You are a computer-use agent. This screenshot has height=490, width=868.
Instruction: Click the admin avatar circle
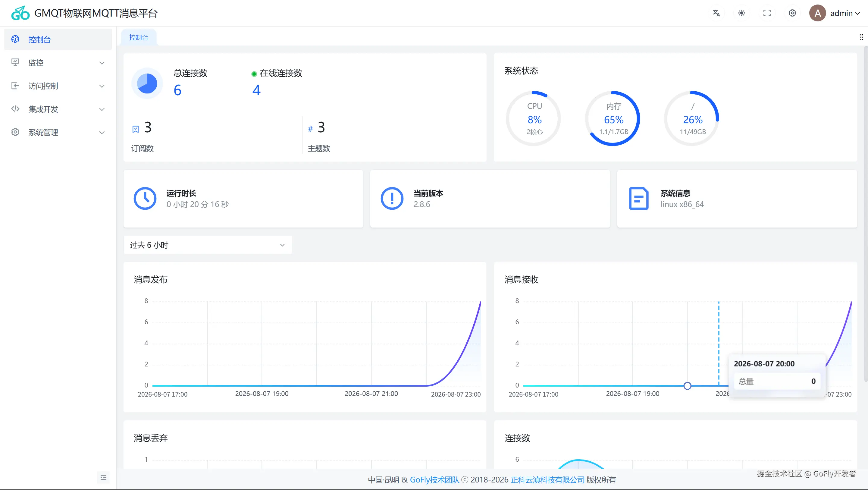pos(817,13)
